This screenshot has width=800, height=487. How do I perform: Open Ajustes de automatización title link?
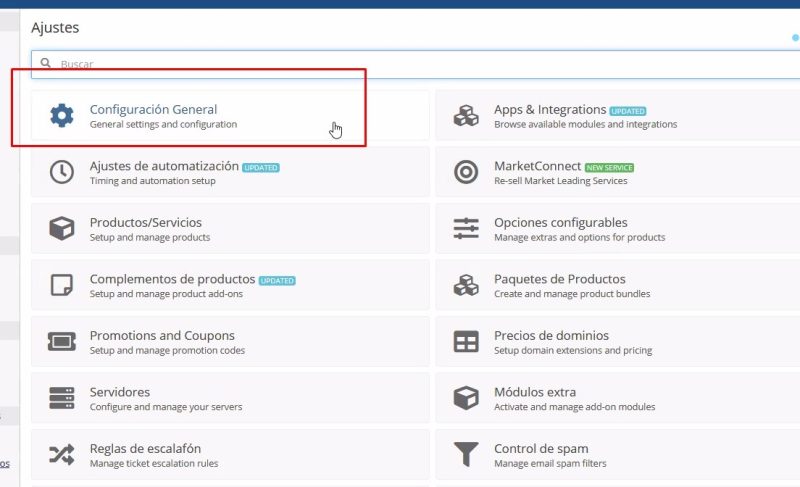(164, 166)
